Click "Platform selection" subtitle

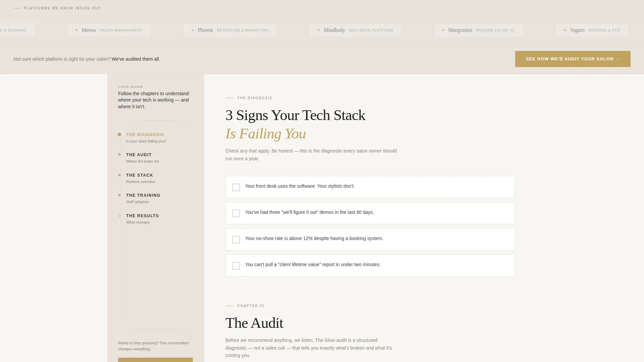point(141,182)
